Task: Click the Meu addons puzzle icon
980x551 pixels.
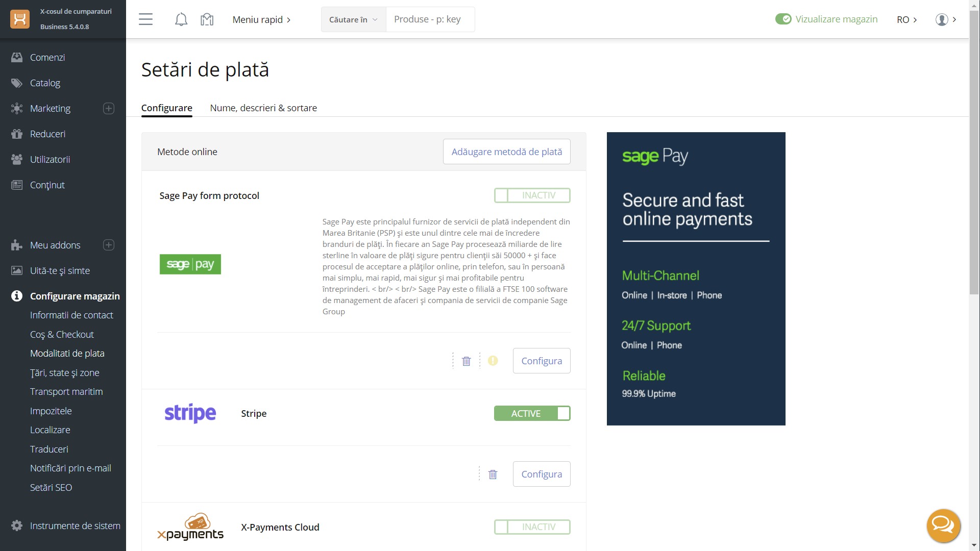Action: (x=17, y=245)
